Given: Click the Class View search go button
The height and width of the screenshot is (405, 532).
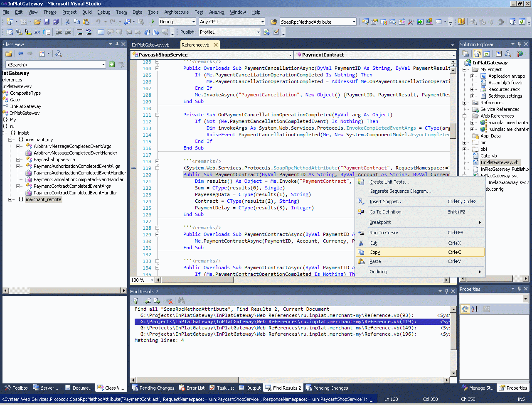Looking at the screenshot, I should [112, 64].
